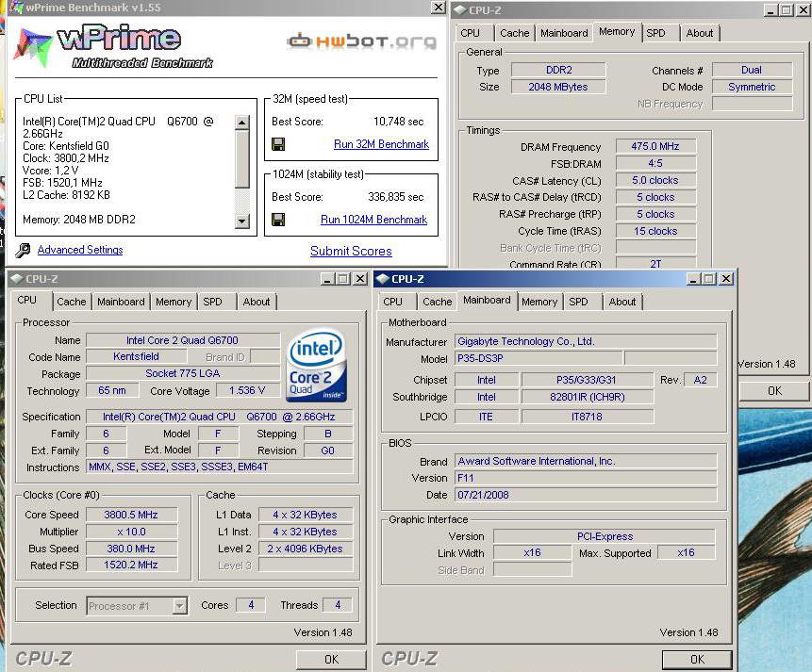Image resolution: width=812 pixels, height=672 pixels.
Task: Close the wPrime Benchmark window
Action: click(x=439, y=8)
